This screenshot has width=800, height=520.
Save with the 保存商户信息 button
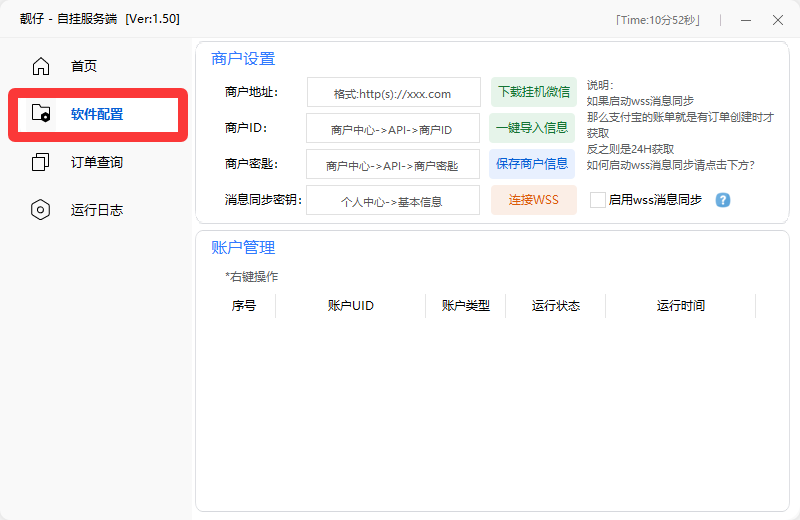click(533, 164)
